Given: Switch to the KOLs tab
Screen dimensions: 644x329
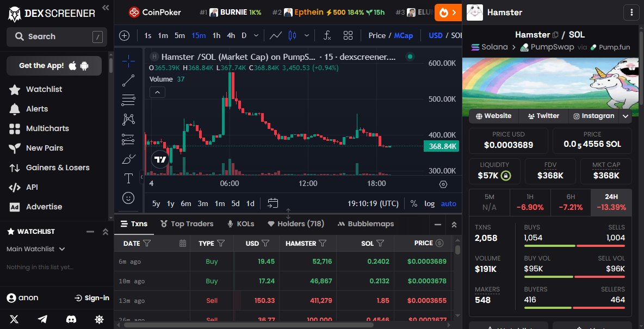Looking at the screenshot, I should pos(240,224).
